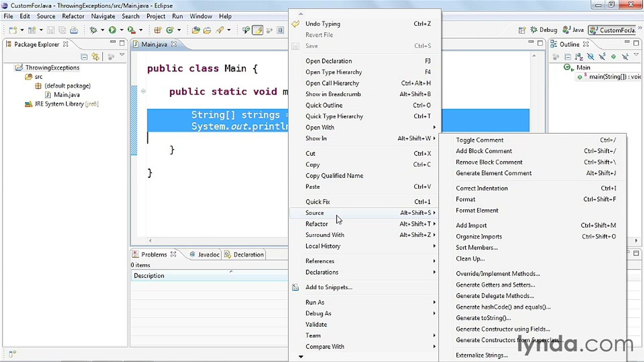
Task: Open the Project menu in menu bar
Action: (x=156, y=16)
